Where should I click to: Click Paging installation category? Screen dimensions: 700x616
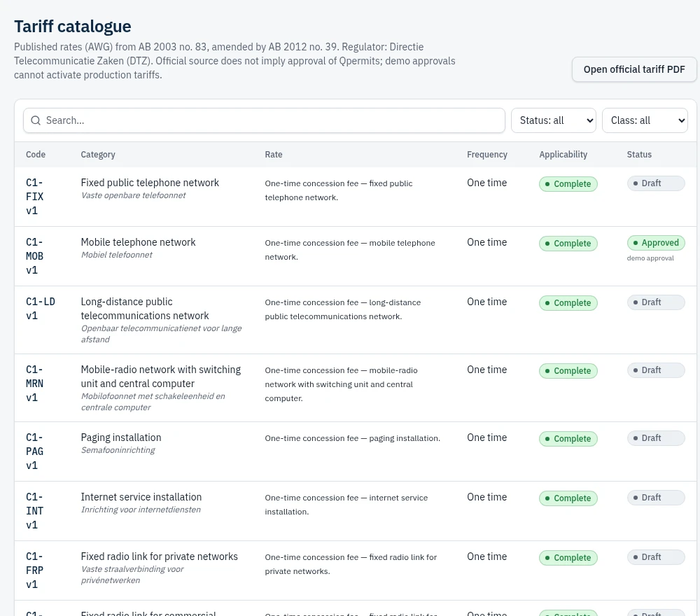121,437
